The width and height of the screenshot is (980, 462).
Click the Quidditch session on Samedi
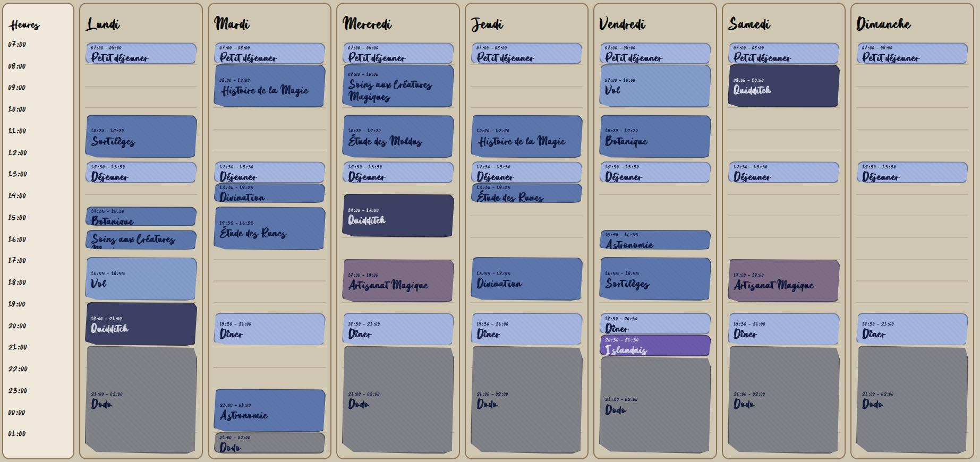783,86
